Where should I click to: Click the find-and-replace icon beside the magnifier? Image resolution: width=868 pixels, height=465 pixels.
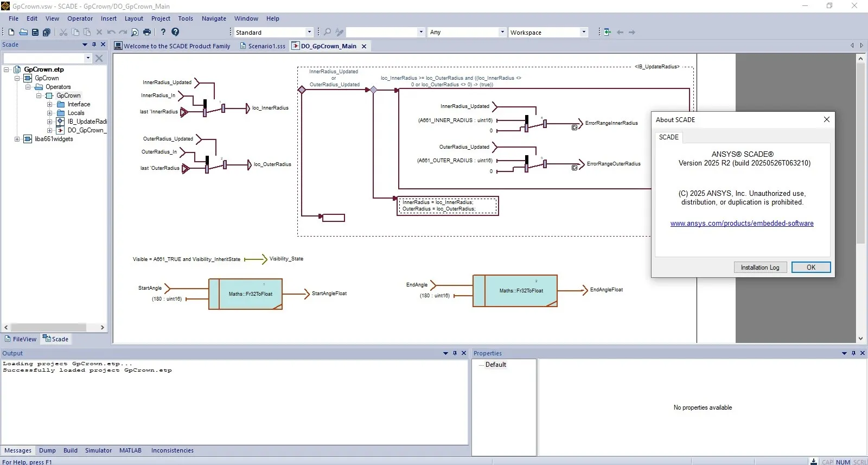click(339, 33)
